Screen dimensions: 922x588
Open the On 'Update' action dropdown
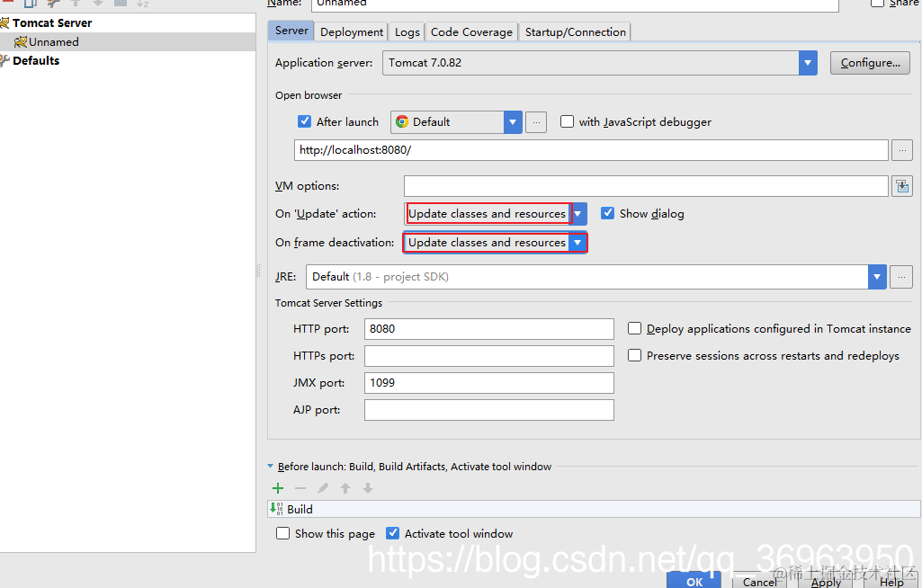pos(578,213)
